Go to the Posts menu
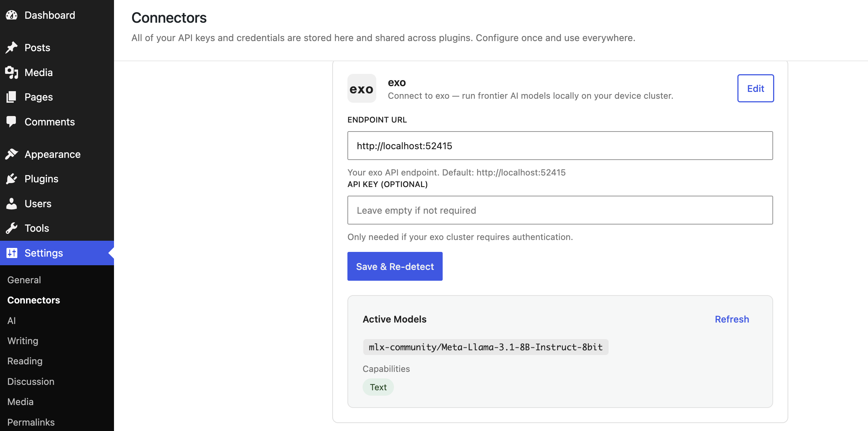Image resolution: width=868 pixels, height=431 pixels. click(38, 48)
